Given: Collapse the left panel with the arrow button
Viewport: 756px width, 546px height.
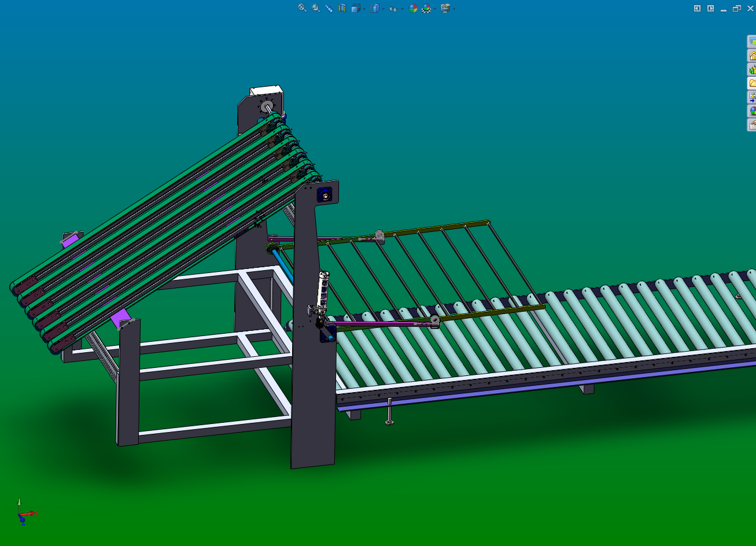Looking at the screenshot, I should click(x=697, y=8).
